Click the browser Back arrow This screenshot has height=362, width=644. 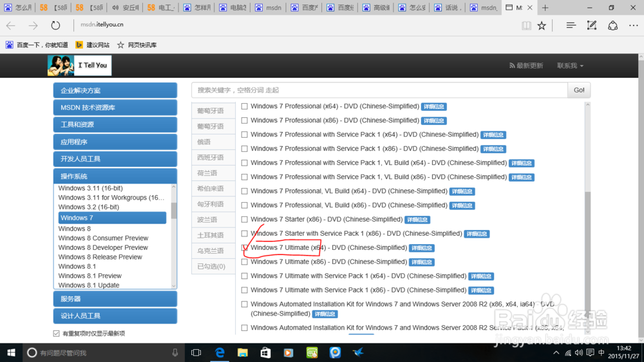coord(11,26)
